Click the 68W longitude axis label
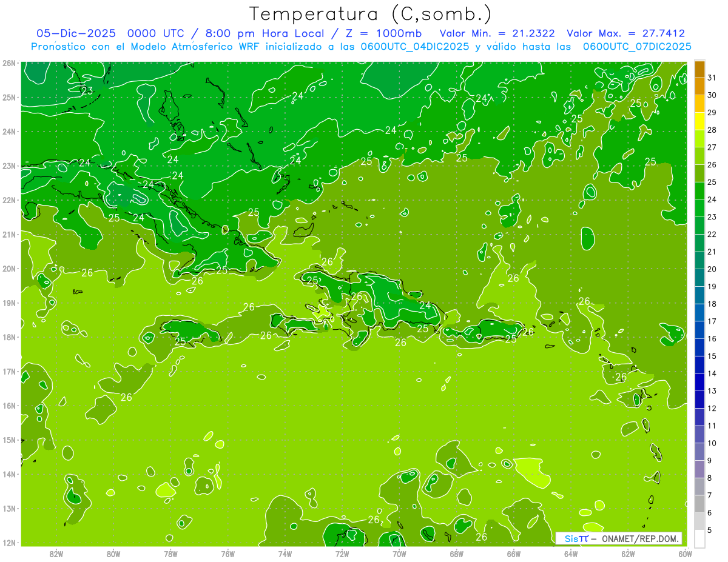Image resolution: width=728 pixels, height=562 pixels. point(457,554)
